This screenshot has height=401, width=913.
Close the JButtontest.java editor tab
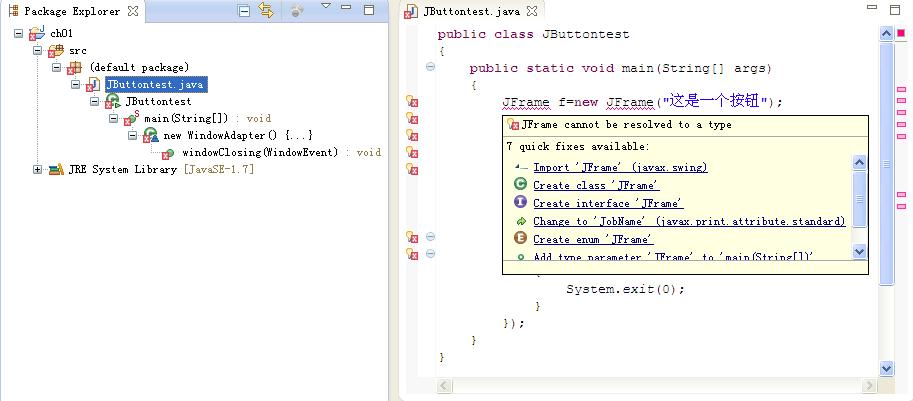[532, 11]
